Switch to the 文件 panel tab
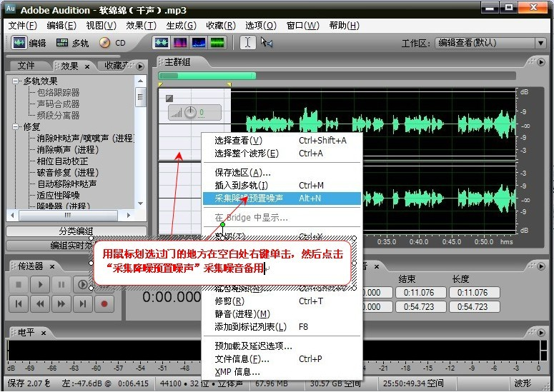 click(x=26, y=66)
